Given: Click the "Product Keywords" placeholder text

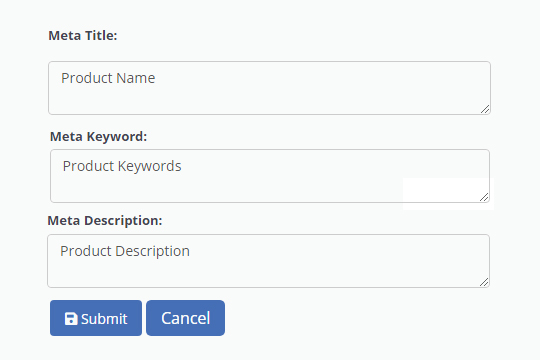Looking at the screenshot, I should coord(122,166).
